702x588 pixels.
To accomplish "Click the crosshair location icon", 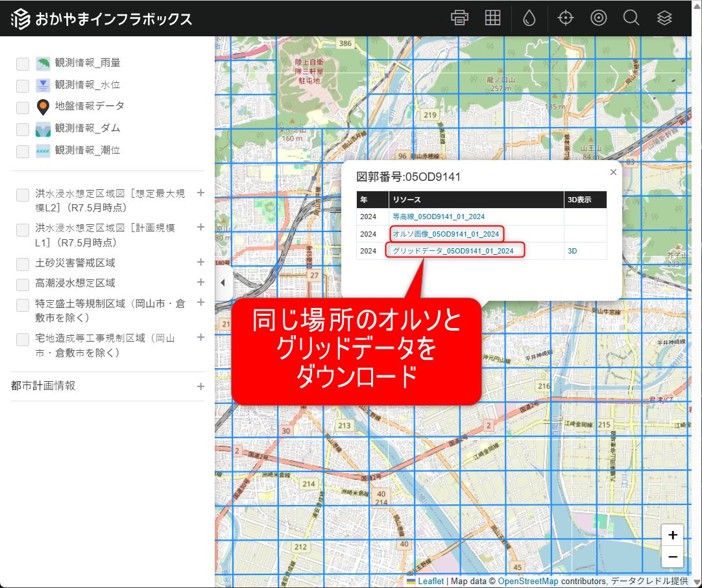I will coord(566,18).
